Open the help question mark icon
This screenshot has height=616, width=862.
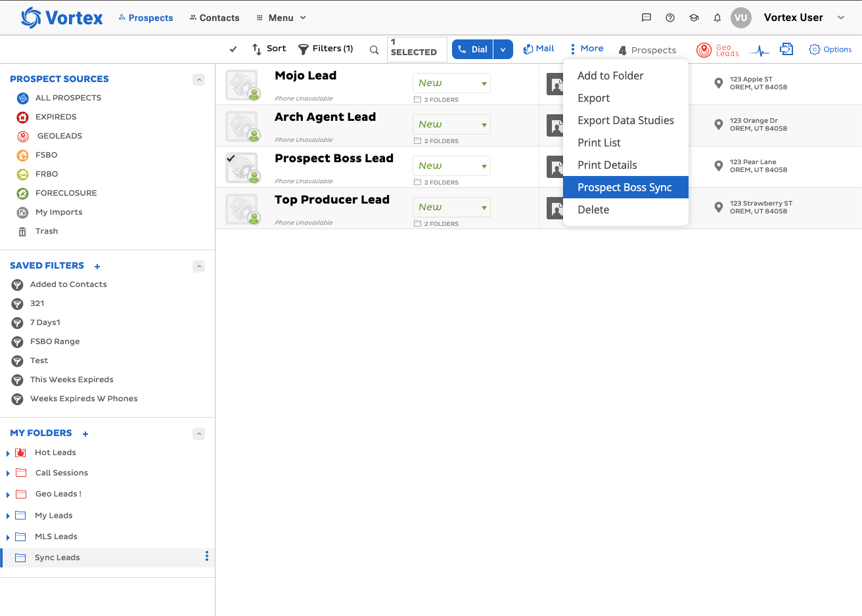[x=670, y=18]
